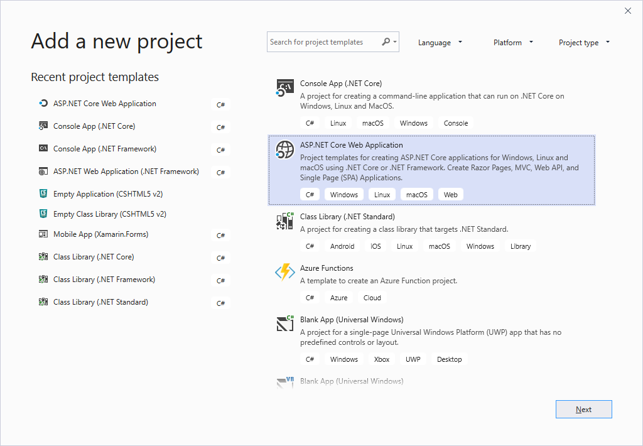Open the Platform filter dropdown

(x=513, y=43)
